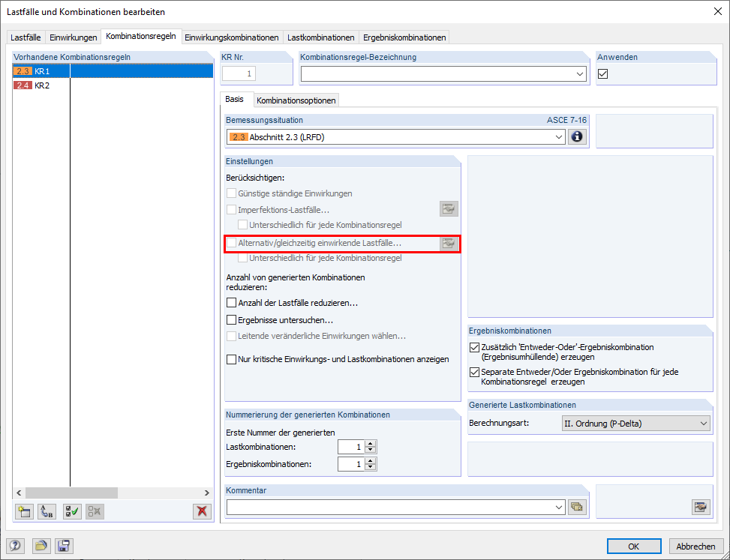
Task: Click the KR Nr. number field
Action: pos(239,73)
